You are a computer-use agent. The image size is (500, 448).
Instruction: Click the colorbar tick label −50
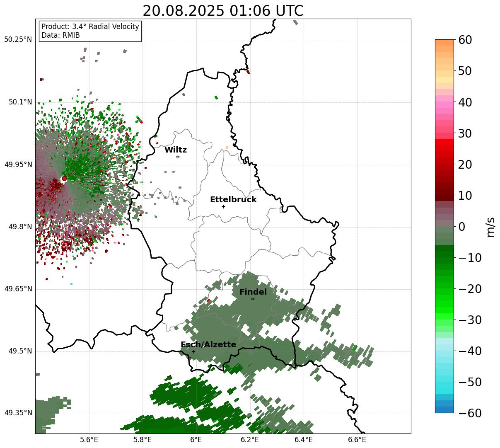[470, 382]
